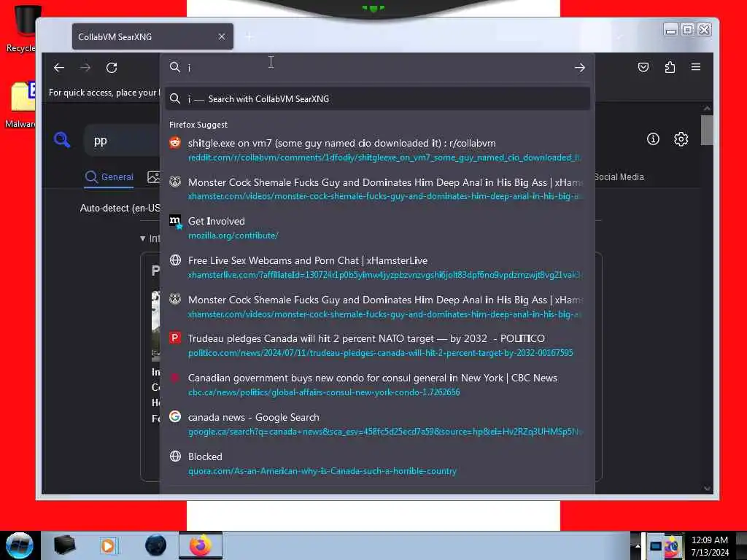
Task: Open the SearXNG info about icon
Action: click(653, 139)
